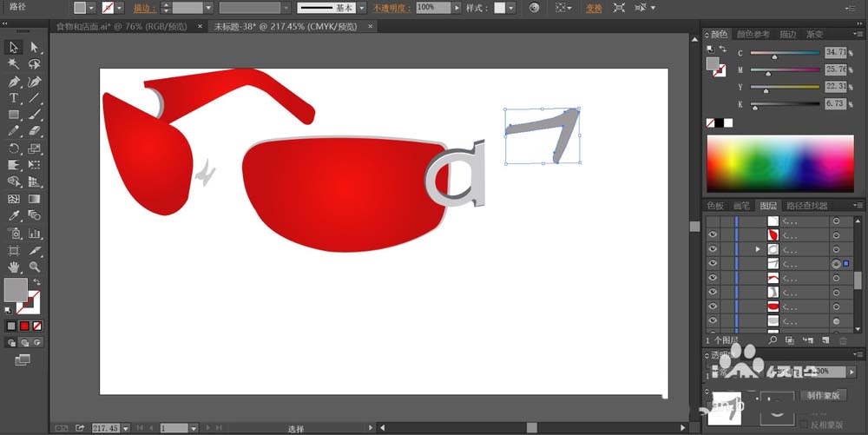
Task: Open the 样式 graphic style dropdown
Action: tap(511, 8)
